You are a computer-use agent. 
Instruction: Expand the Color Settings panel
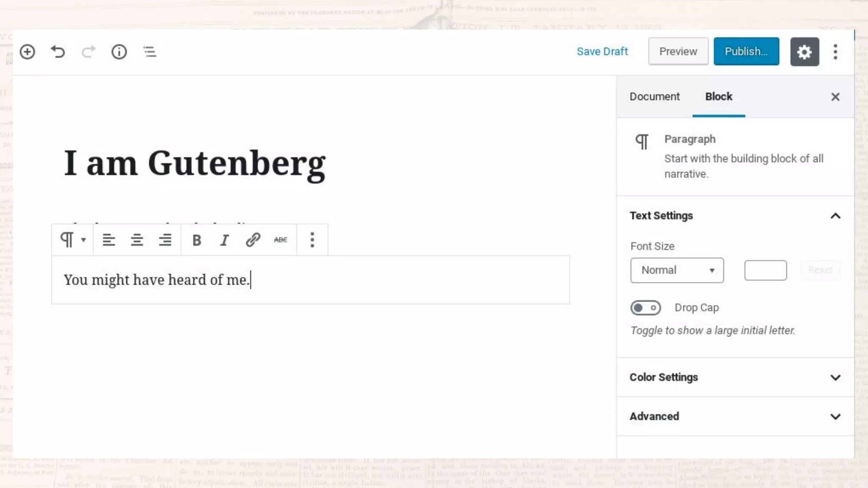point(735,377)
